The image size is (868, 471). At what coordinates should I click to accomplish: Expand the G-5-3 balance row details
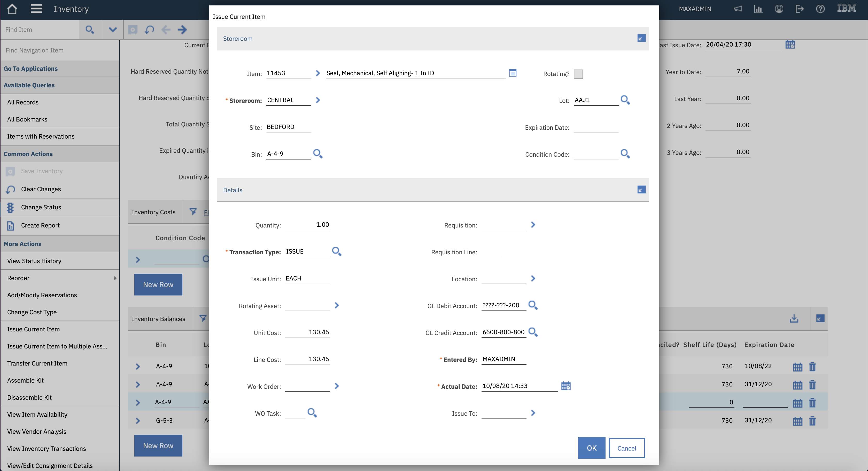pyautogui.click(x=137, y=421)
